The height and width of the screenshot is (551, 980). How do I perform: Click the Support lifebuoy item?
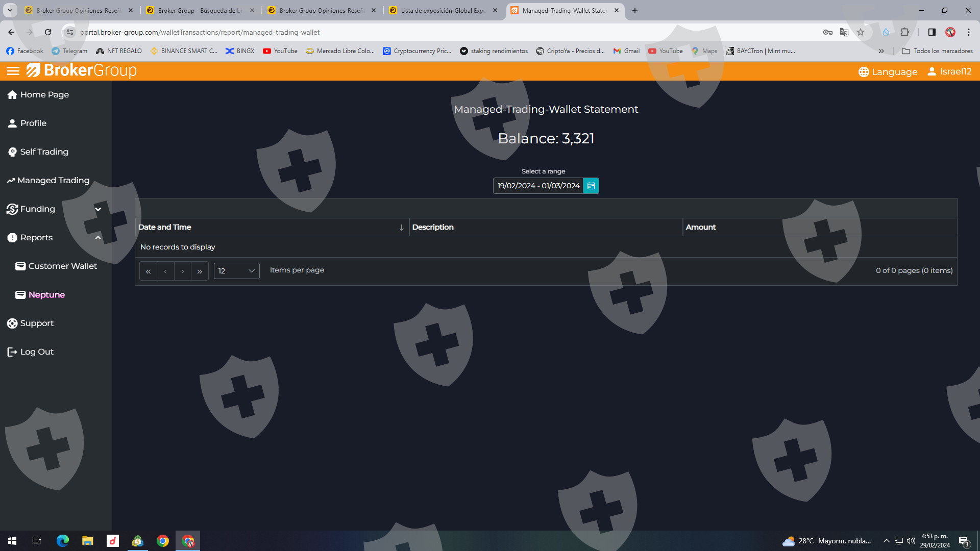(x=36, y=323)
